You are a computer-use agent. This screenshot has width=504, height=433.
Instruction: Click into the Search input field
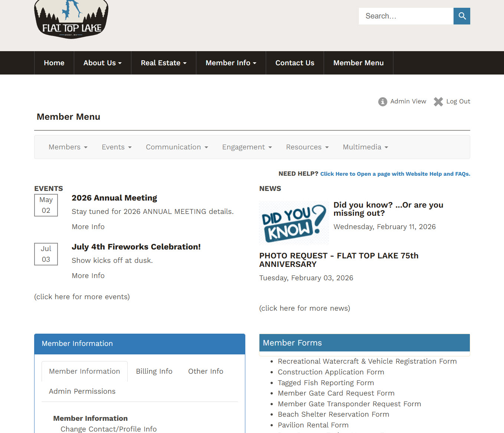tap(406, 16)
